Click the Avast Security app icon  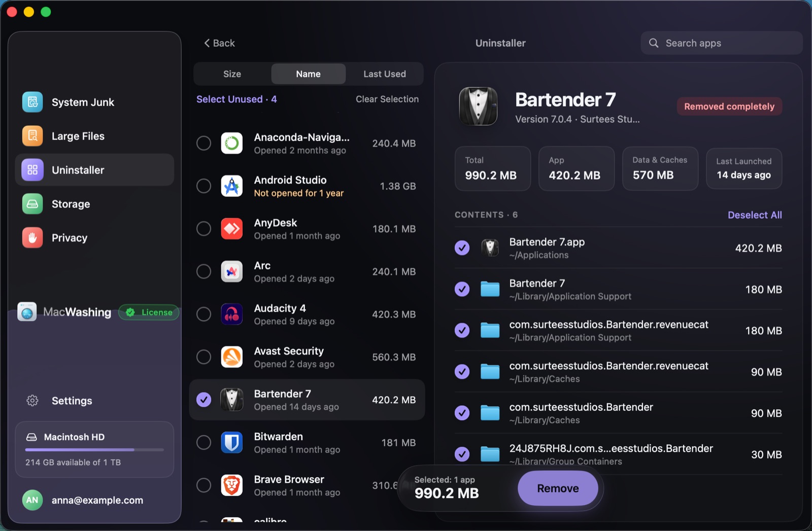232,357
